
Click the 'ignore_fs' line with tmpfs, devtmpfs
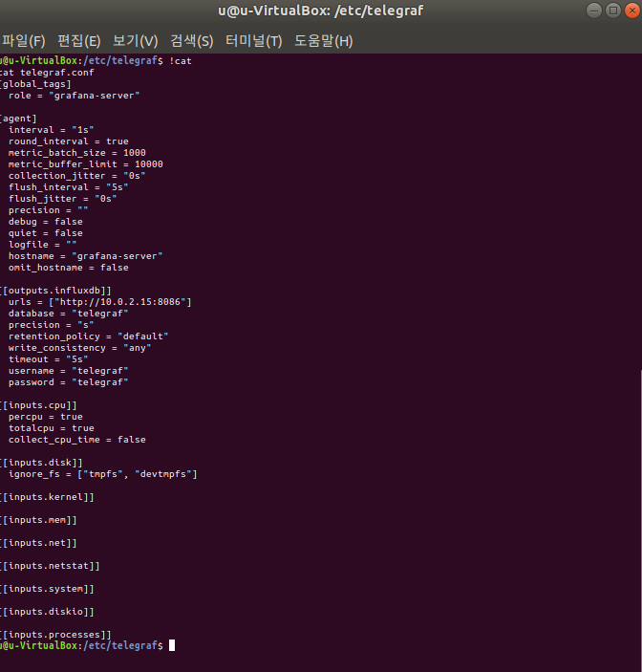pos(103,474)
